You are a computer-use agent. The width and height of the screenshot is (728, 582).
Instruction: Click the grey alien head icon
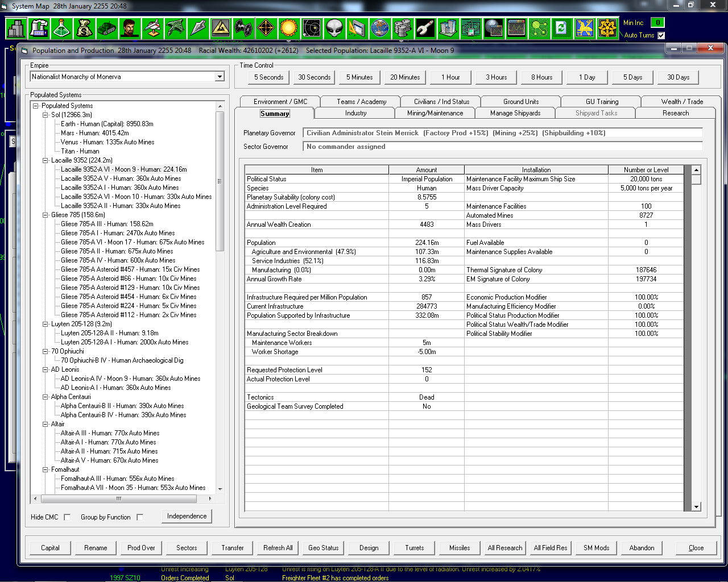pos(334,28)
